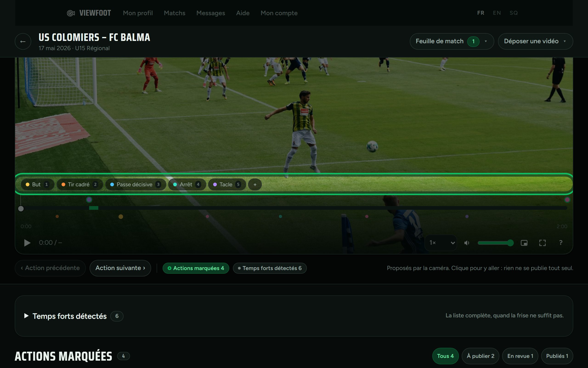The width and height of the screenshot is (588, 368).
Task: Go back with the arrow button
Action: [x=23, y=41]
